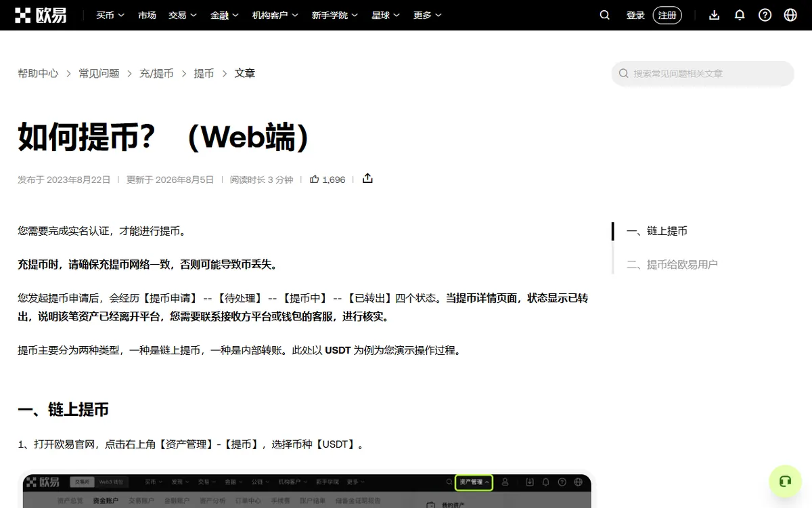Viewport: 812px width, 508px height.
Task: Expand the 买币 dropdown menu
Action: (110, 15)
